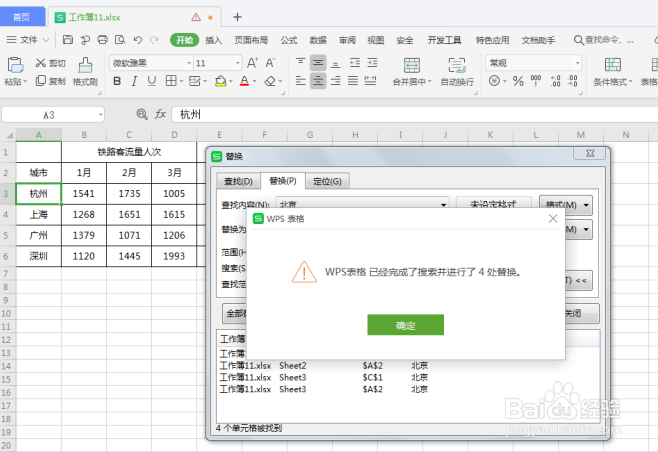The image size is (658, 452).
Task: Apply cell borders icon
Action: (171, 81)
